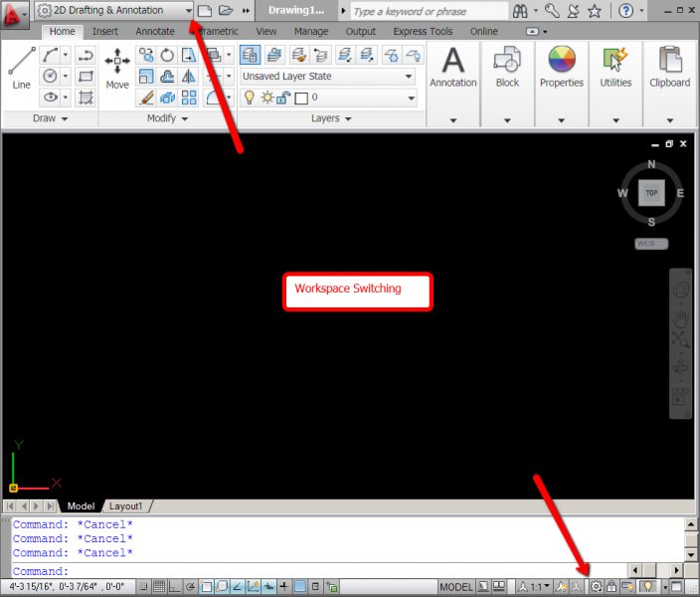Pick the Circle draw tool
Screen dimensions: 700x597
pos(50,76)
